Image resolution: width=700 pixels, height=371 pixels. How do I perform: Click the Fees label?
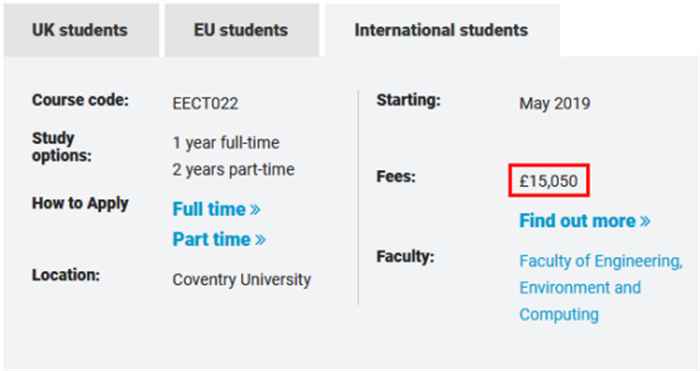[396, 176]
